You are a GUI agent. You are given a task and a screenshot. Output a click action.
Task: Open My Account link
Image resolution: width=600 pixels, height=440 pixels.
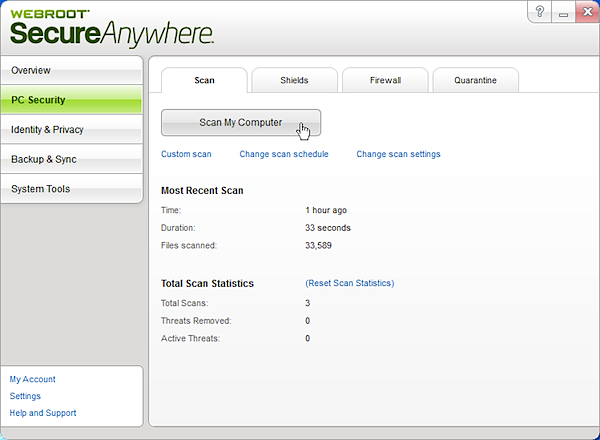33,379
